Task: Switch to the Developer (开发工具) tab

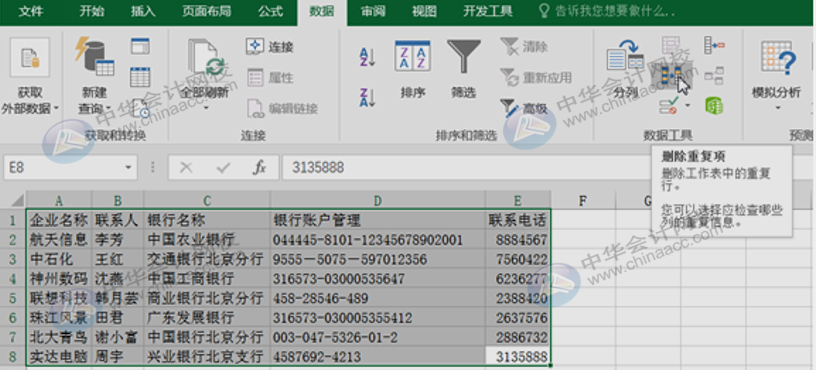Action: click(x=488, y=11)
